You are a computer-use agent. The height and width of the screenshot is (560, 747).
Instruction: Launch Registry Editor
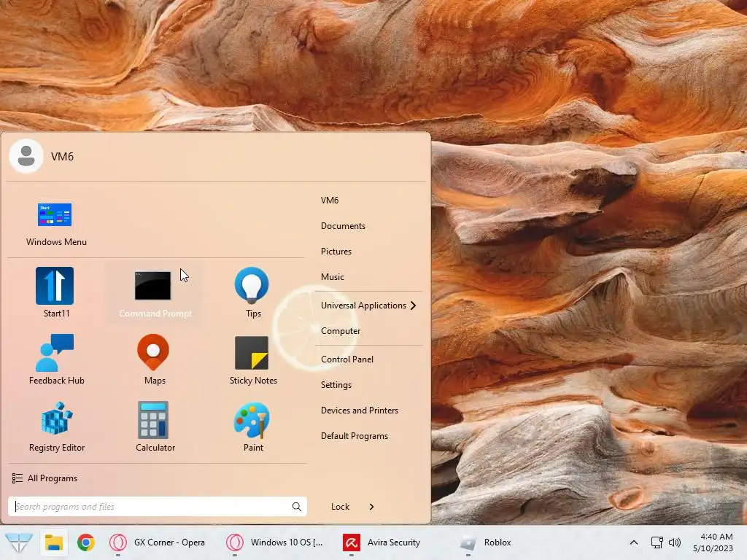56,427
